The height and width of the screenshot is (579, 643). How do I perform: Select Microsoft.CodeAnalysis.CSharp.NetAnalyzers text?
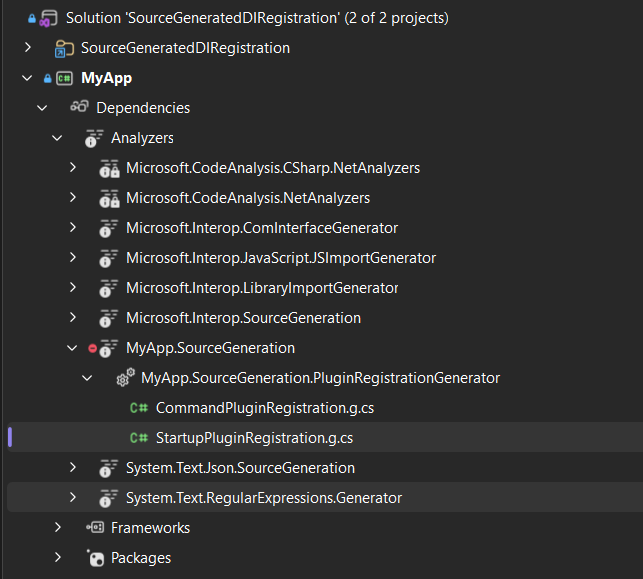pyautogui.click(x=273, y=168)
